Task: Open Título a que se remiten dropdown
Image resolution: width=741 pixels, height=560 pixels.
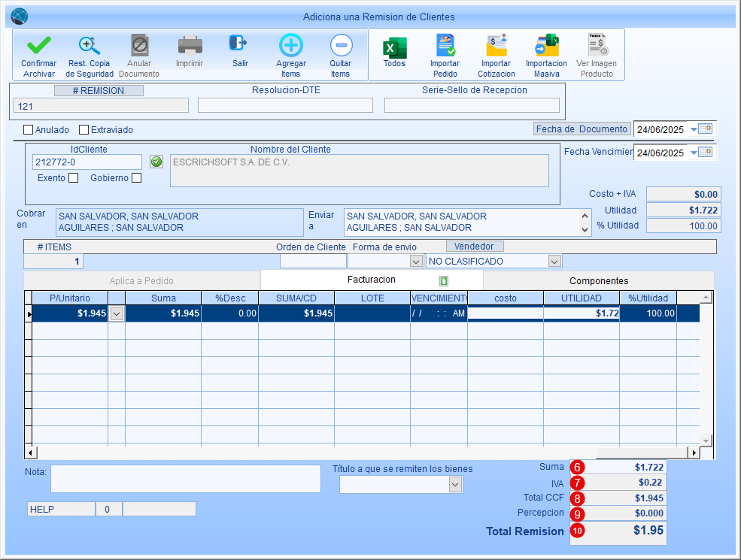Action: 454,486
